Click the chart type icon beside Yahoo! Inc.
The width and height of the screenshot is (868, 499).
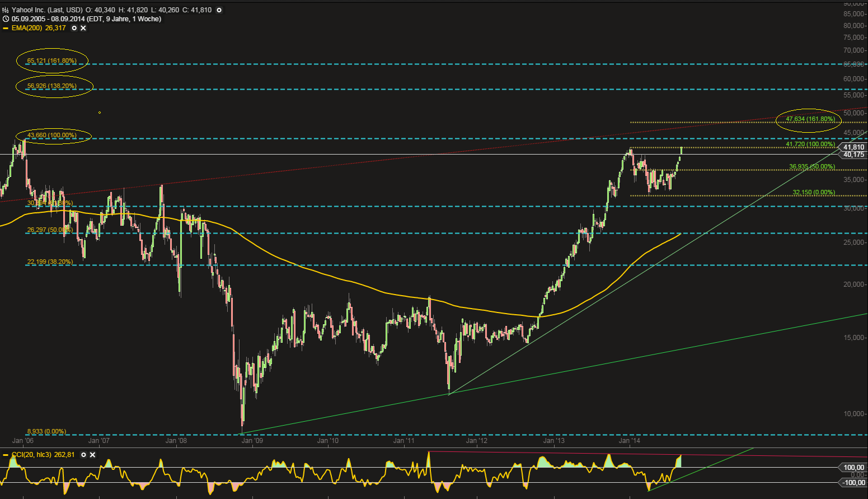tap(6, 10)
